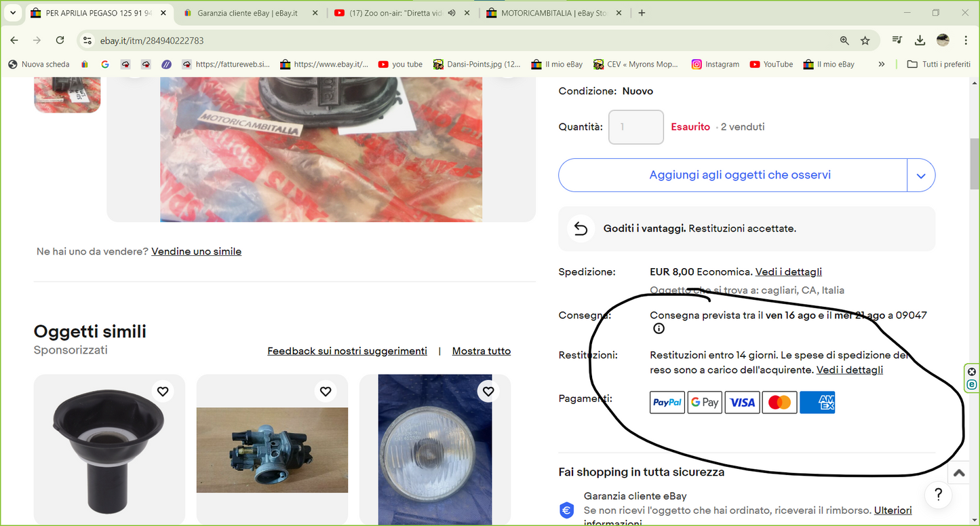Switch to the MOTORICAMBITALIA eBay Store tab
The image size is (980, 526).
pos(553,13)
